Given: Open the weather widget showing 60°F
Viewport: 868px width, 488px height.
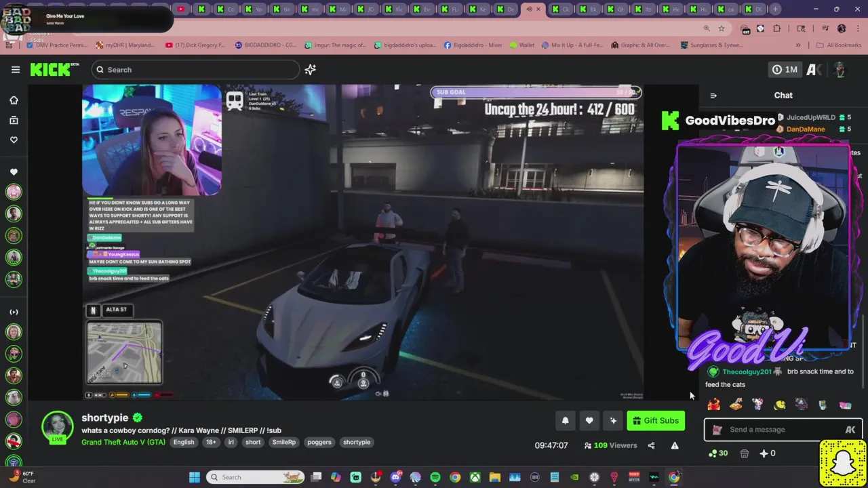Looking at the screenshot, I should [x=20, y=477].
